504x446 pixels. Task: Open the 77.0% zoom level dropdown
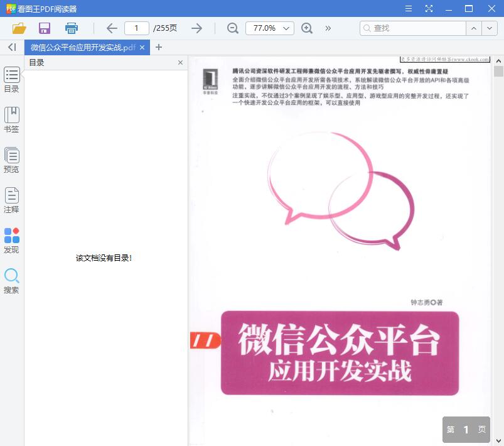(x=270, y=28)
